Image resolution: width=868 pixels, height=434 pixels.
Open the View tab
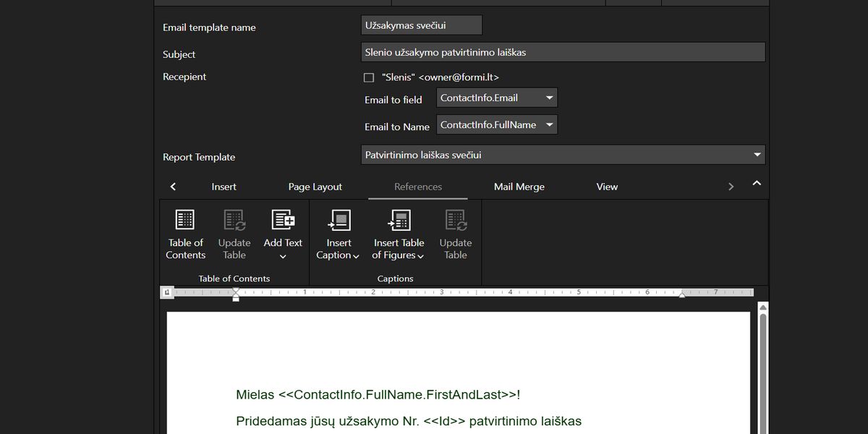point(607,187)
